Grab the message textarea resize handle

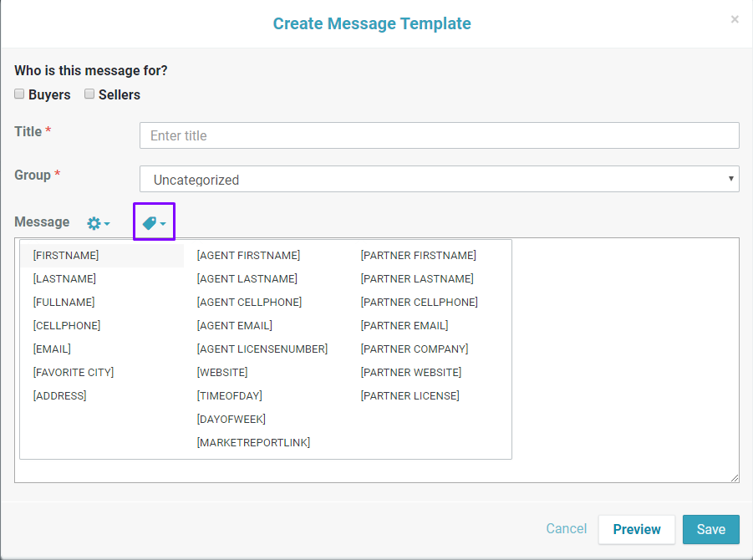[x=735, y=478]
